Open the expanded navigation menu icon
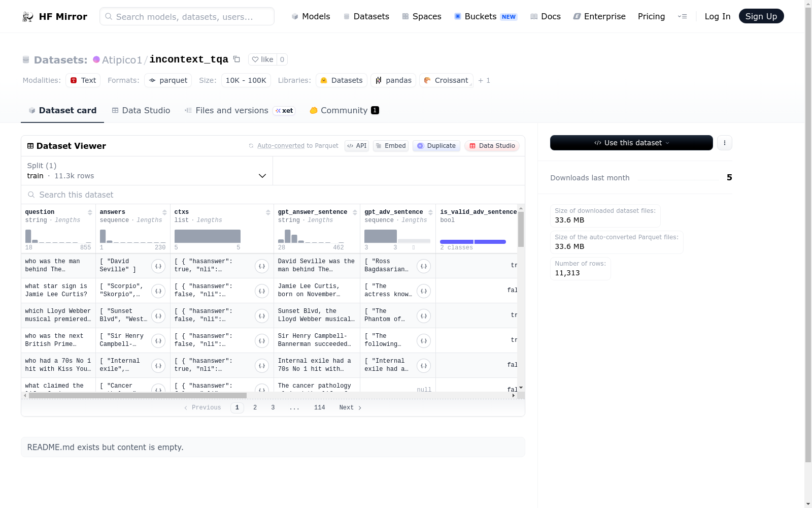Image resolution: width=812 pixels, height=508 pixels. [683, 17]
